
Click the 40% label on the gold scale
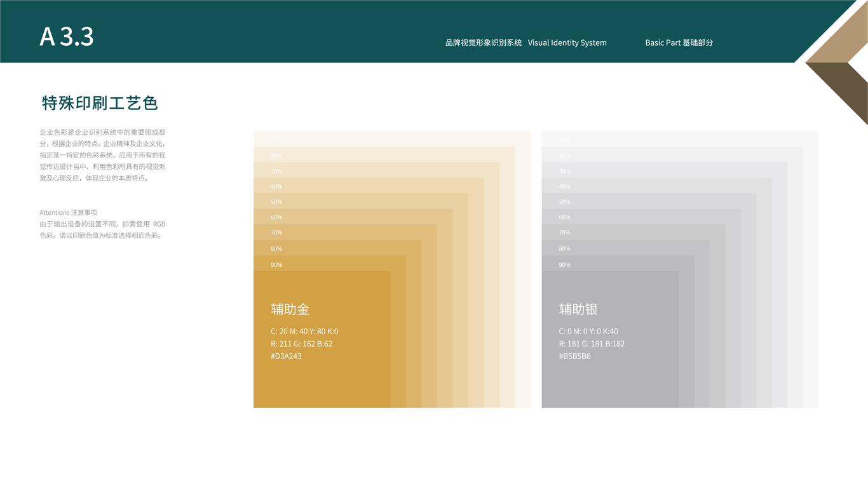click(x=276, y=187)
